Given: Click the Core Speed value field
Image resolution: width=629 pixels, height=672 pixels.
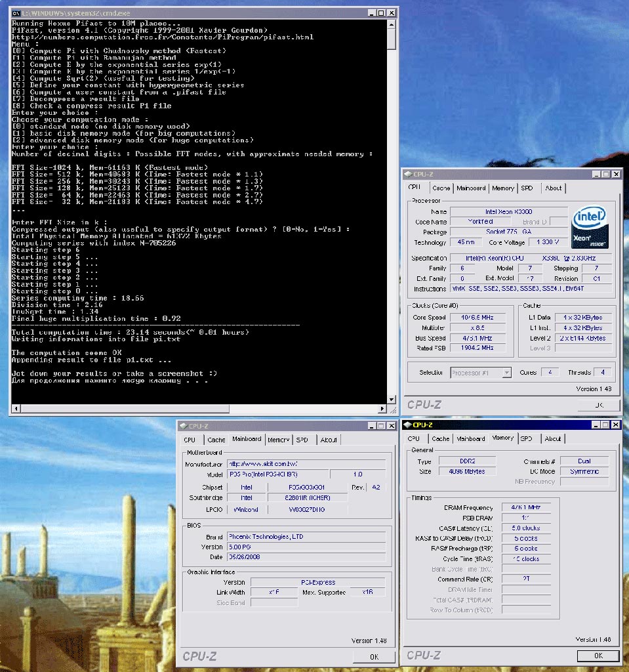Looking at the screenshot, I should tap(477, 318).
